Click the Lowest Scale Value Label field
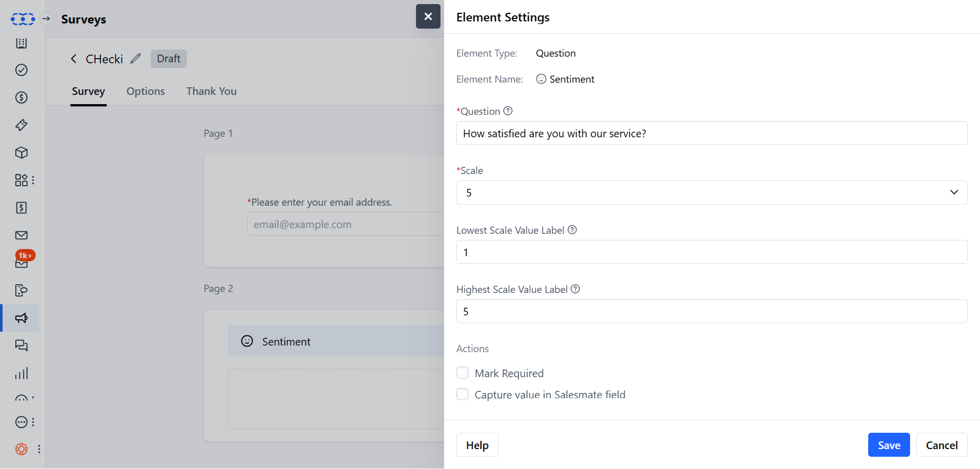Viewport: 980px width, 469px height. [712, 252]
